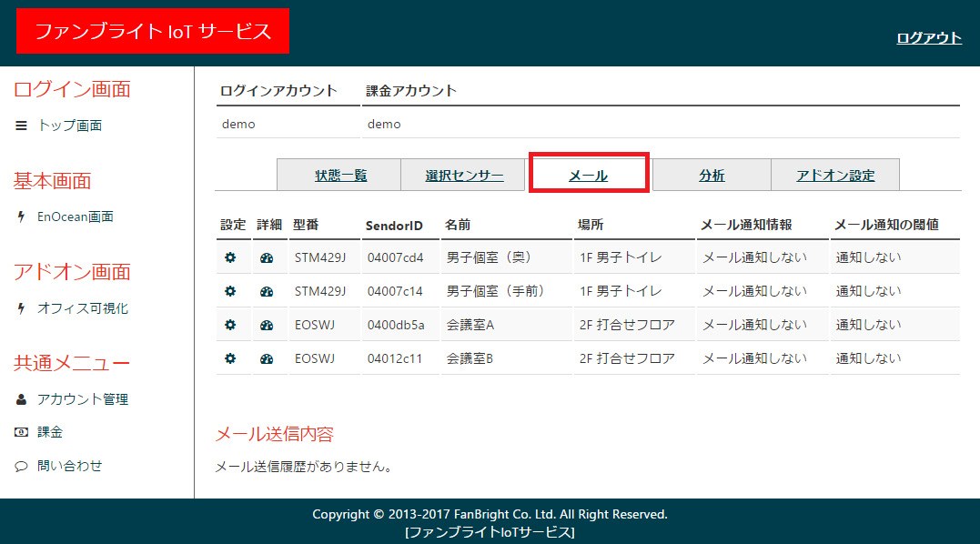
Task: Click the ログアウト link
Action: point(928,37)
